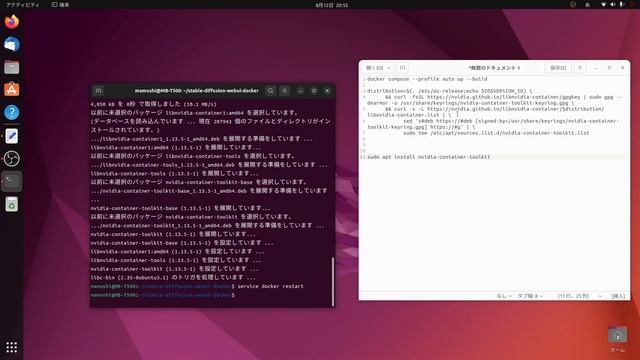Toggle the 挿入 insert mode indicator
640x360 pixels.
click(618, 296)
